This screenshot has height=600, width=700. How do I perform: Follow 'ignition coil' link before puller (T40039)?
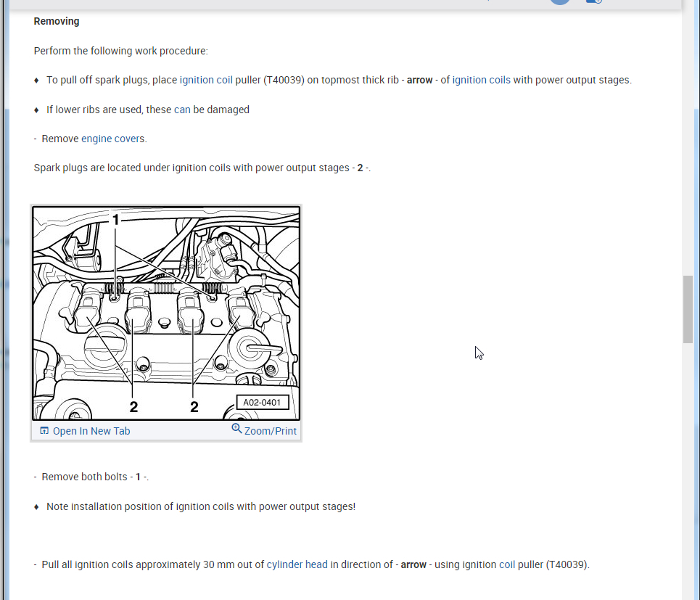point(206,80)
